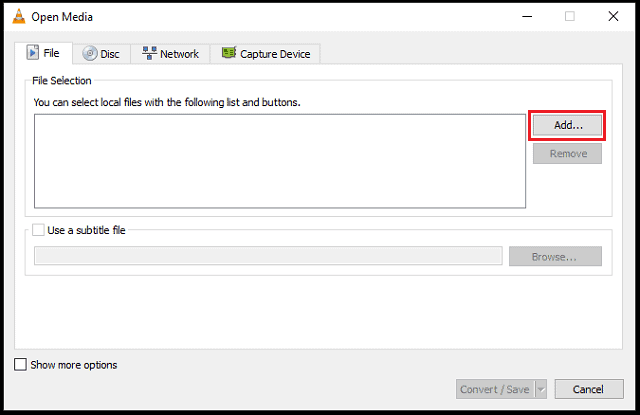Viewport: 640px width, 415px height.
Task: Open the Capture Device tab label
Action: tap(275, 54)
